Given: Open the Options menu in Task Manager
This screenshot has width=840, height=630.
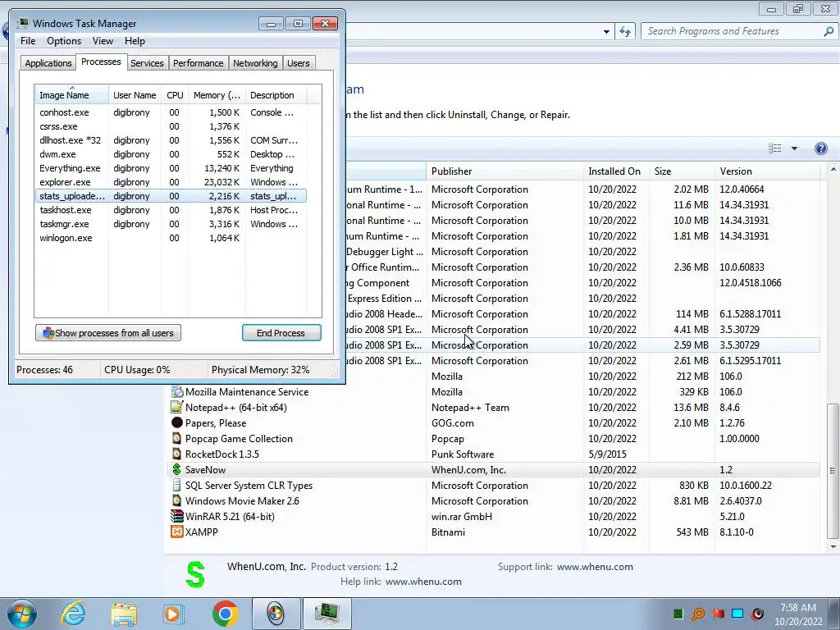Looking at the screenshot, I should (x=64, y=41).
